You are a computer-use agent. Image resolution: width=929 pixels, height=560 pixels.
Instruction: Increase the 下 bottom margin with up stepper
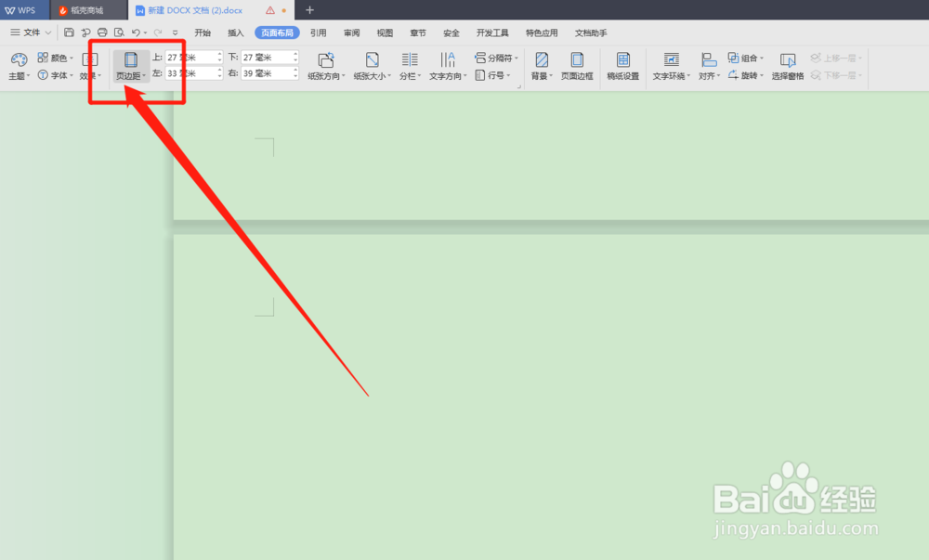pos(295,54)
